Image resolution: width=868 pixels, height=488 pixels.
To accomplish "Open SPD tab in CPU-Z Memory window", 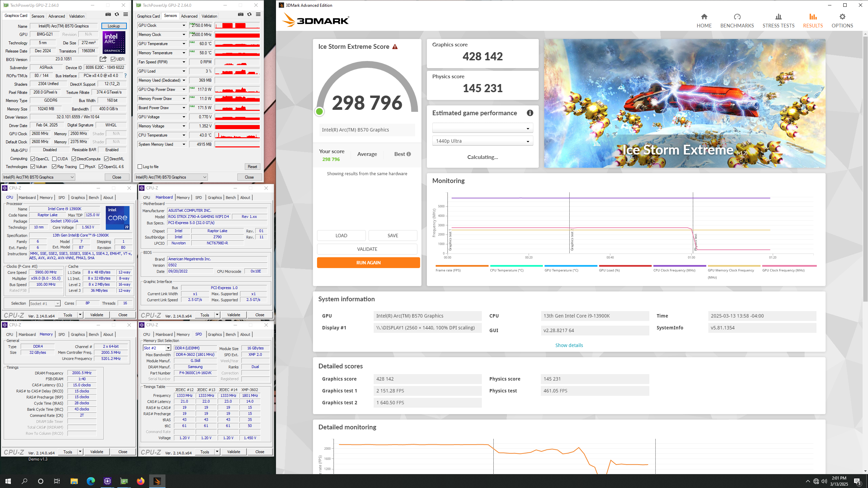I will pyautogui.click(x=61, y=334).
